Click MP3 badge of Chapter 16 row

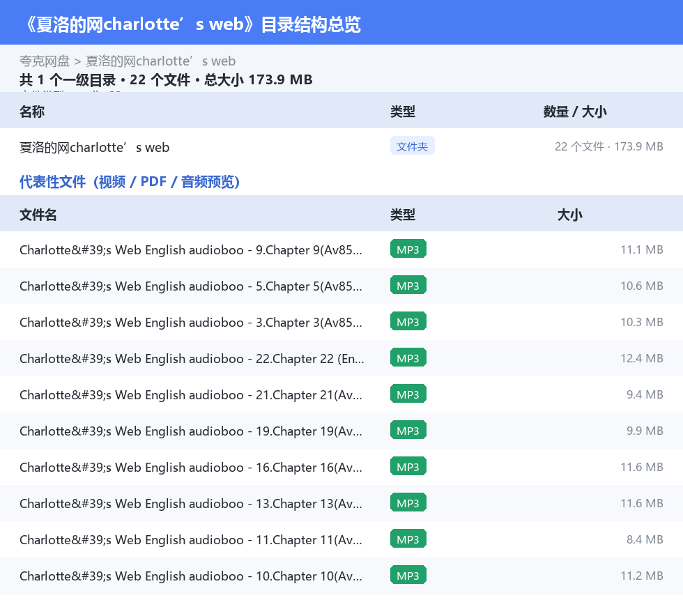coord(408,466)
